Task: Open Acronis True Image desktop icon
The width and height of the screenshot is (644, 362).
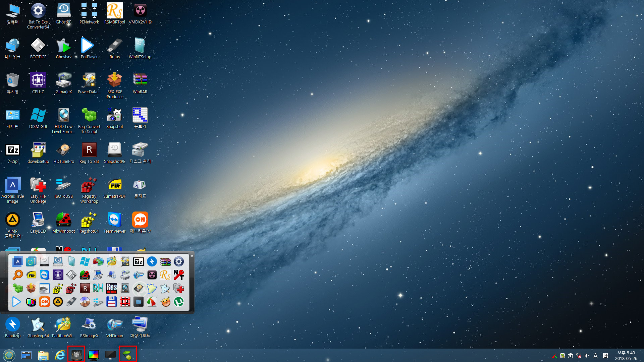Action: (x=13, y=190)
